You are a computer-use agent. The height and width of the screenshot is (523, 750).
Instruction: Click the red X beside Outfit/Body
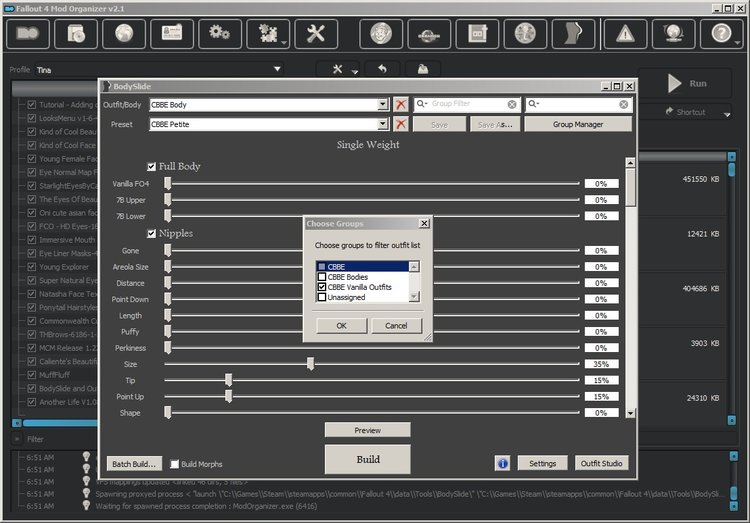coord(401,104)
